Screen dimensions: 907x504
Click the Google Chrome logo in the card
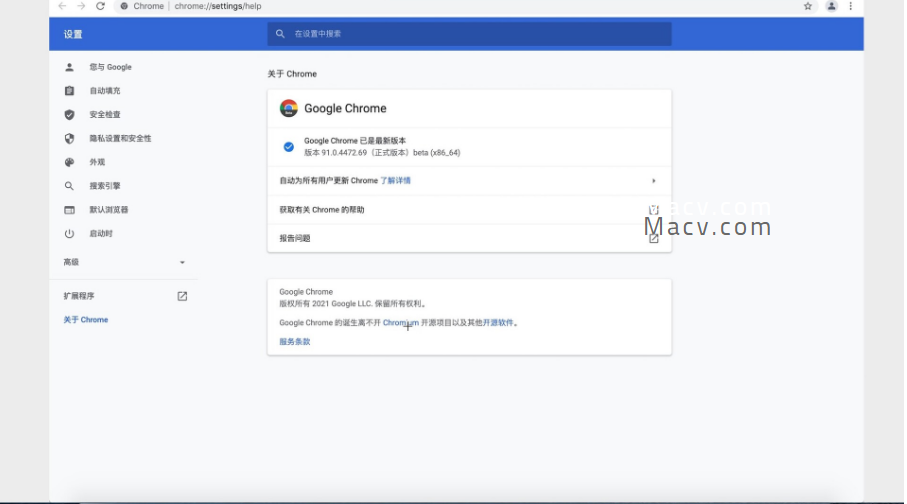coord(289,108)
